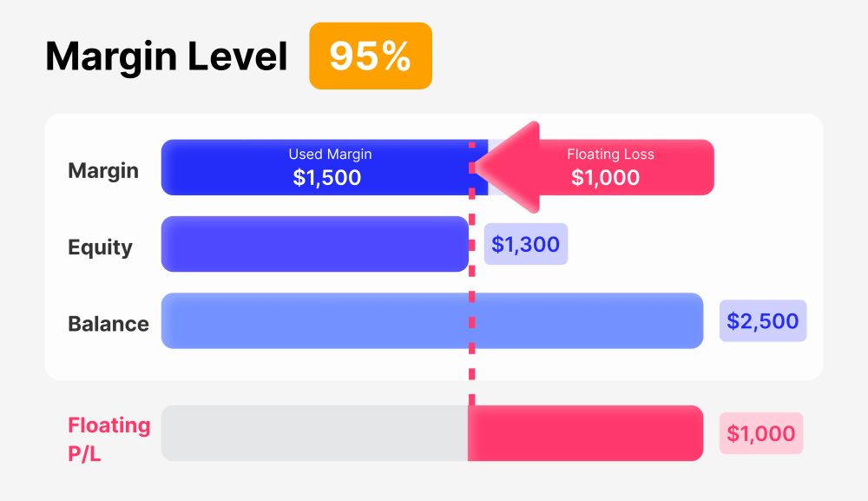Viewport: 868px width, 501px height.
Task: Select the pink $1,000 floating P/L tag
Action: click(761, 433)
